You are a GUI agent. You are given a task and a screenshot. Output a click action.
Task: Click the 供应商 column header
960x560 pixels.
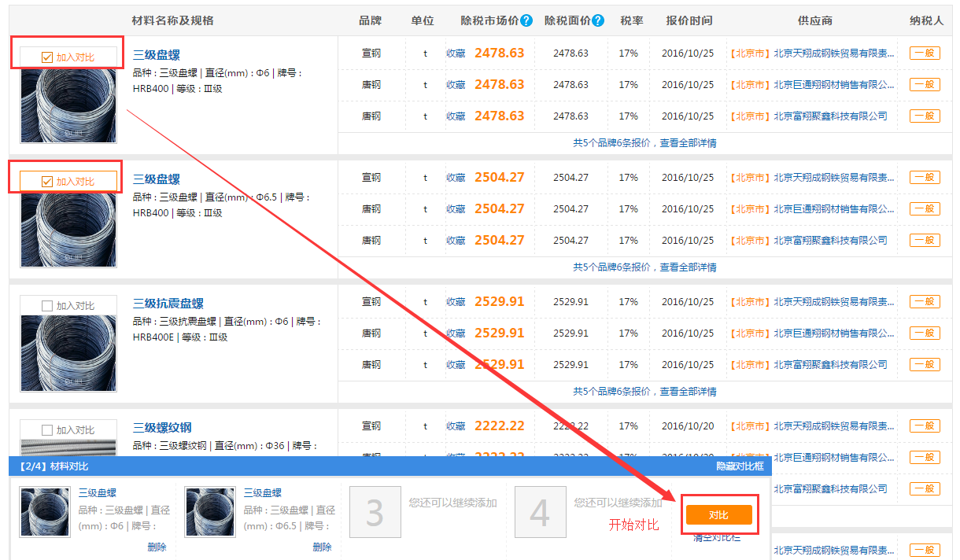pyautogui.click(x=814, y=20)
